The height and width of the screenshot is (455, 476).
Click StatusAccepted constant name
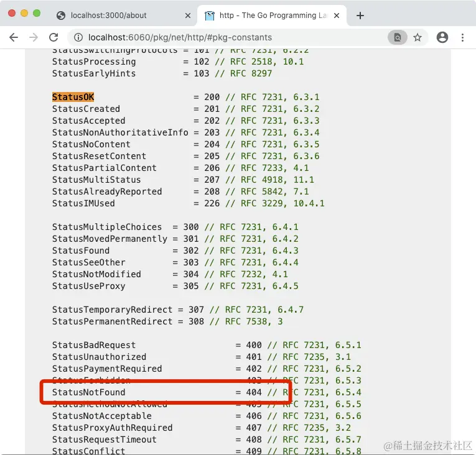click(88, 121)
